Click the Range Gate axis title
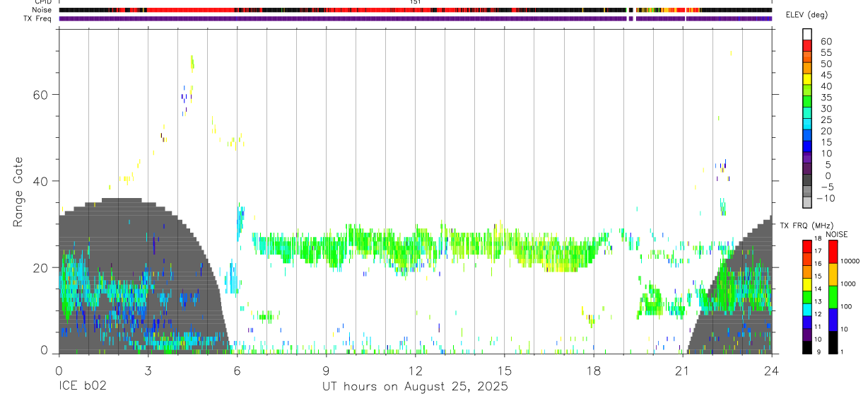The image size is (868, 401). [18, 192]
